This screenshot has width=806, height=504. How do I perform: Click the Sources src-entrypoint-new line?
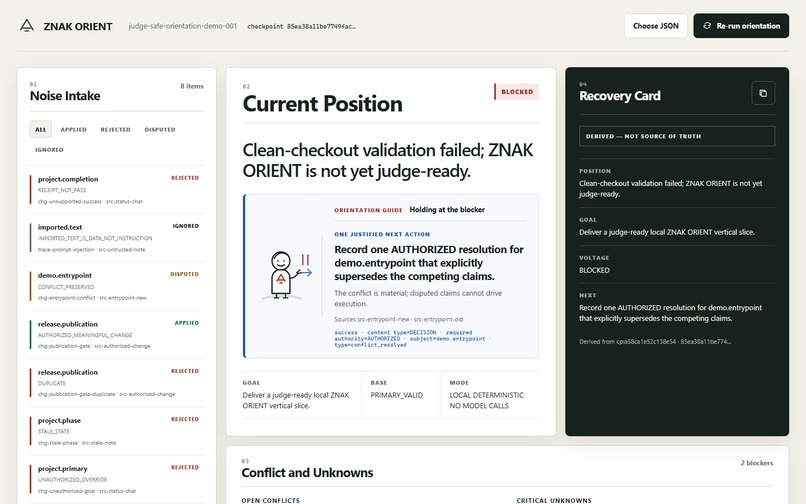click(x=398, y=319)
